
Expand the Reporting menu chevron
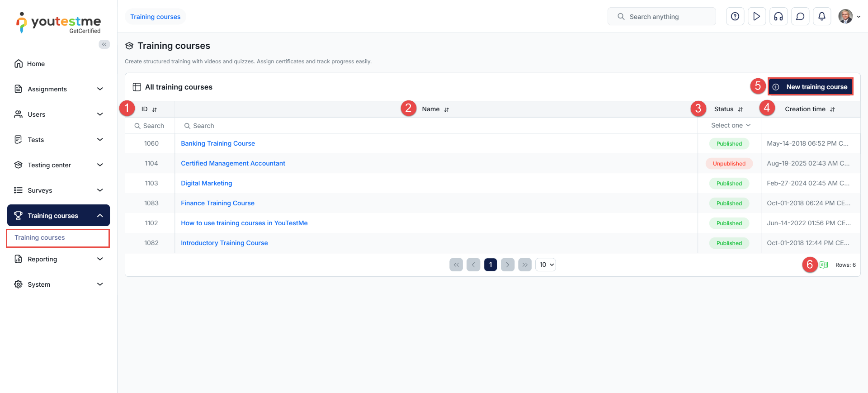click(100, 259)
